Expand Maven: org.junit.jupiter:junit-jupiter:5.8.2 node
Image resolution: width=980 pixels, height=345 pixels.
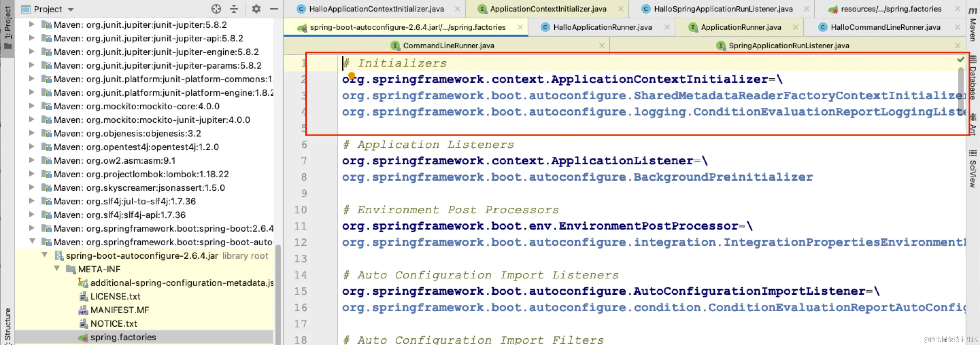point(32,25)
